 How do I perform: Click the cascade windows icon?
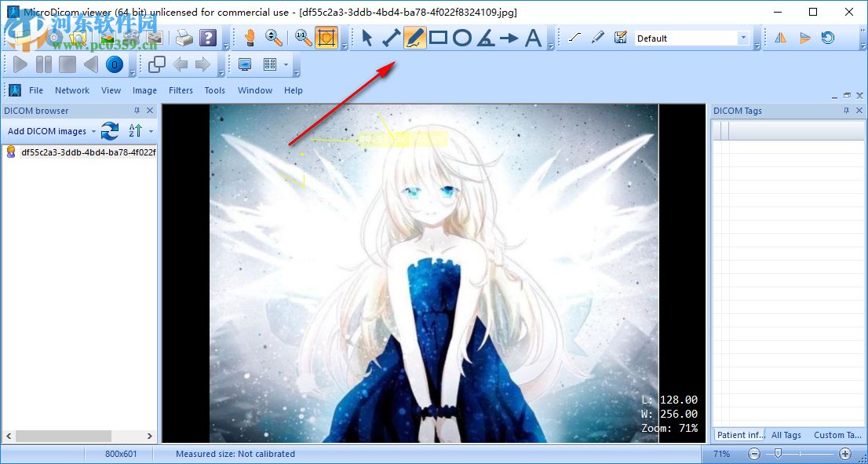157,65
